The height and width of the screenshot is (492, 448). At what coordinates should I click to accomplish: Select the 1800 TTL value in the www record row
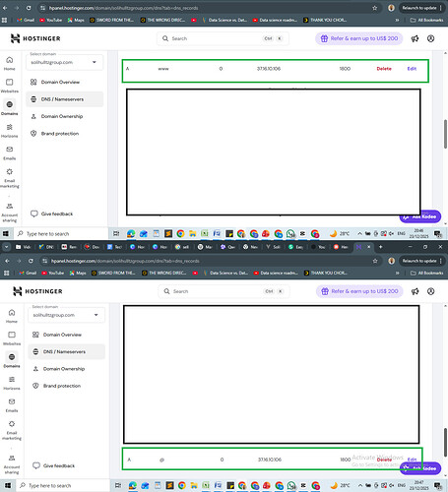(345, 69)
